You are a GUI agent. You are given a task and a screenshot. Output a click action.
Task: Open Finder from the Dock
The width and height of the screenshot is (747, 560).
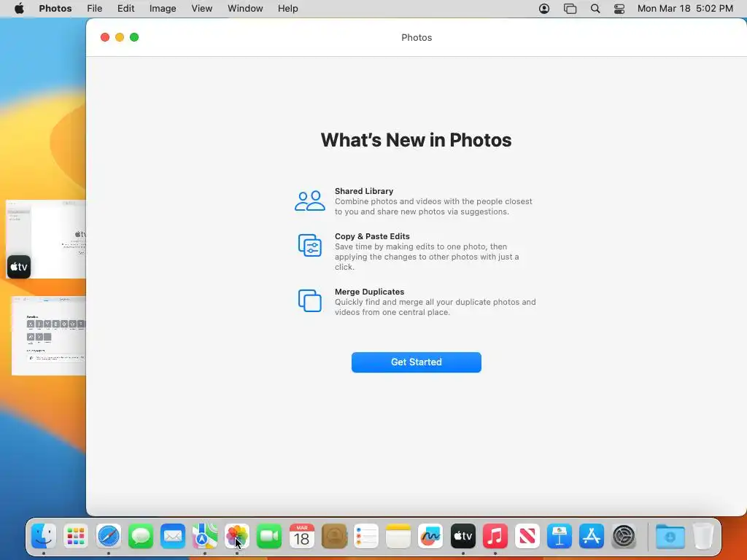[44, 537]
